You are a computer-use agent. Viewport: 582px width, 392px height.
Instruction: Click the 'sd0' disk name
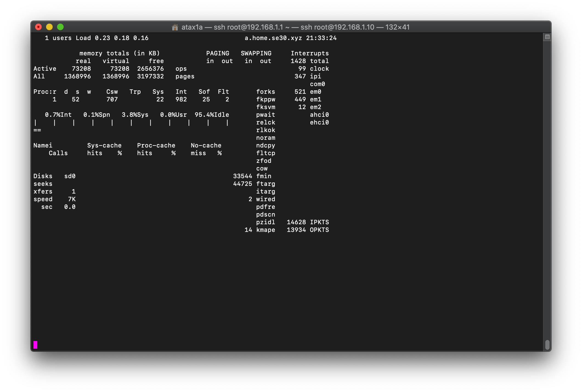70,176
